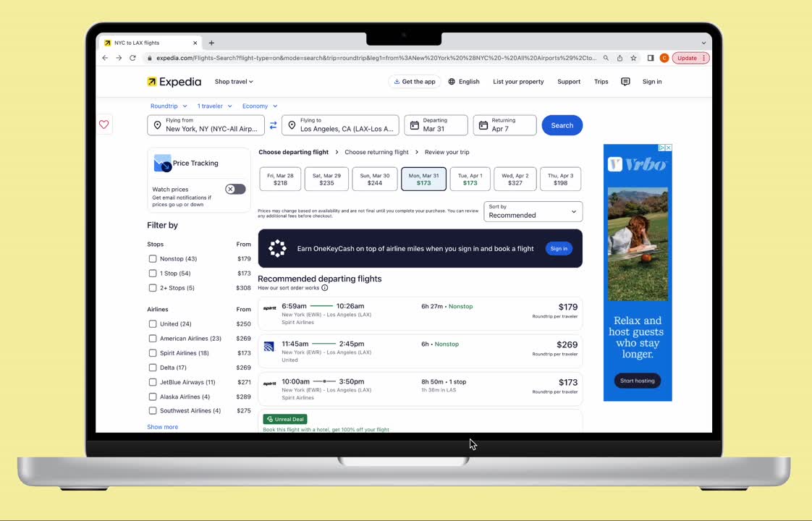The height and width of the screenshot is (521, 812).
Task: Select the Tue, Apr 1 $173 date tab
Action: coord(470,179)
